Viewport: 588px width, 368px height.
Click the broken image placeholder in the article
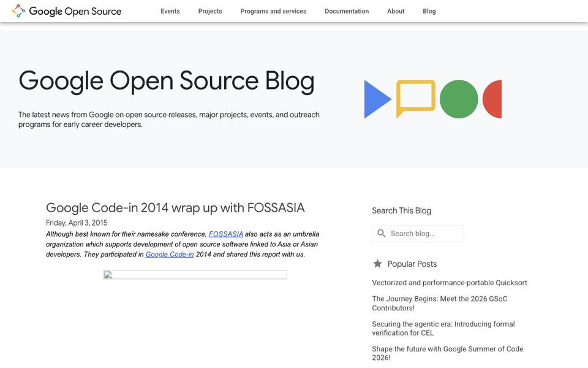coord(195,275)
